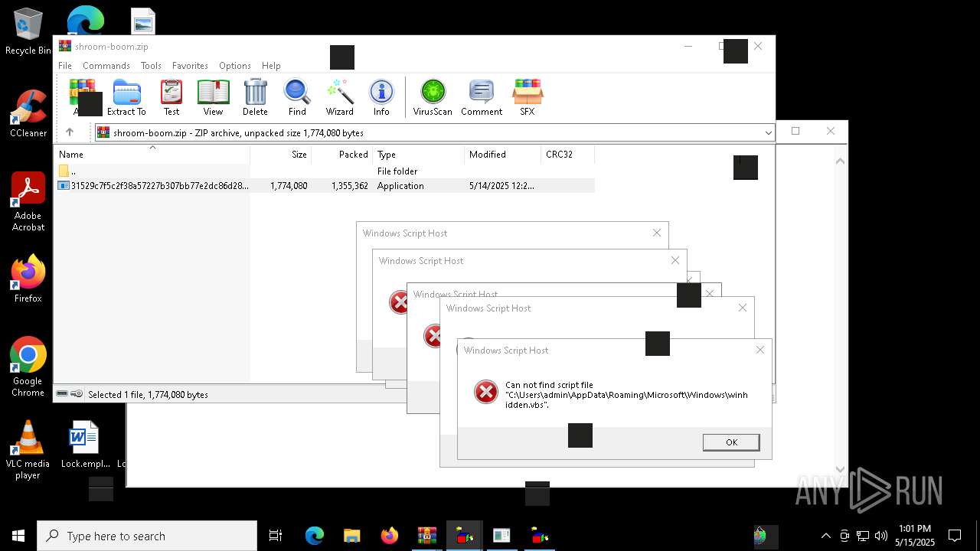Viewport: 980px width, 551px height.
Task: Open the Find tool
Action: click(x=297, y=97)
